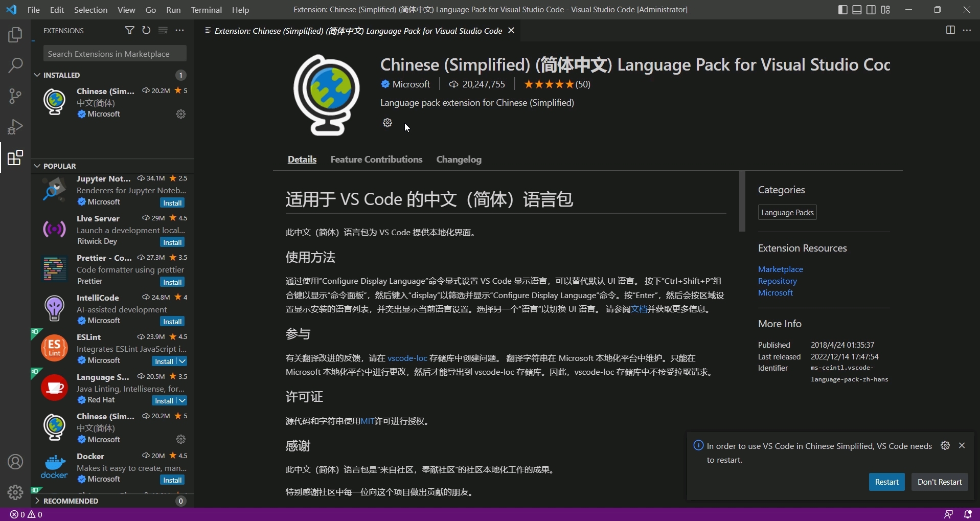This screenshot has width=980, height=521.
Task: Refresh the extensions list
Action: pos(146,31)
